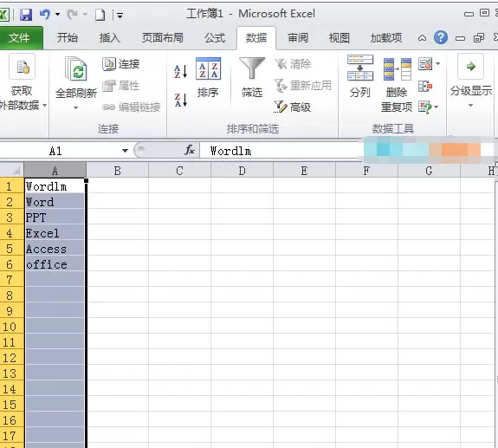This screenshot has height=448, width=498.
Task: Customize the Quick Access Toolbar dropdown
Action: [120, 15]
